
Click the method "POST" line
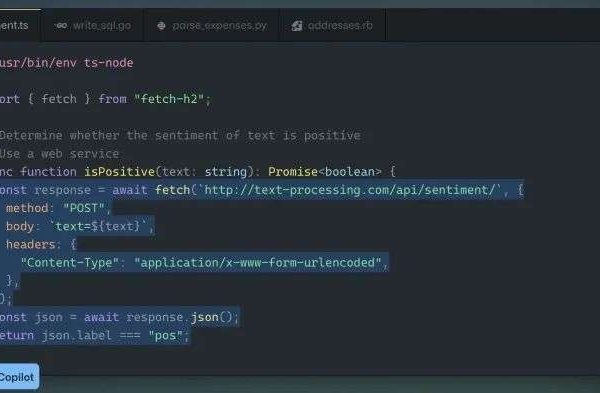click(58, 208)
